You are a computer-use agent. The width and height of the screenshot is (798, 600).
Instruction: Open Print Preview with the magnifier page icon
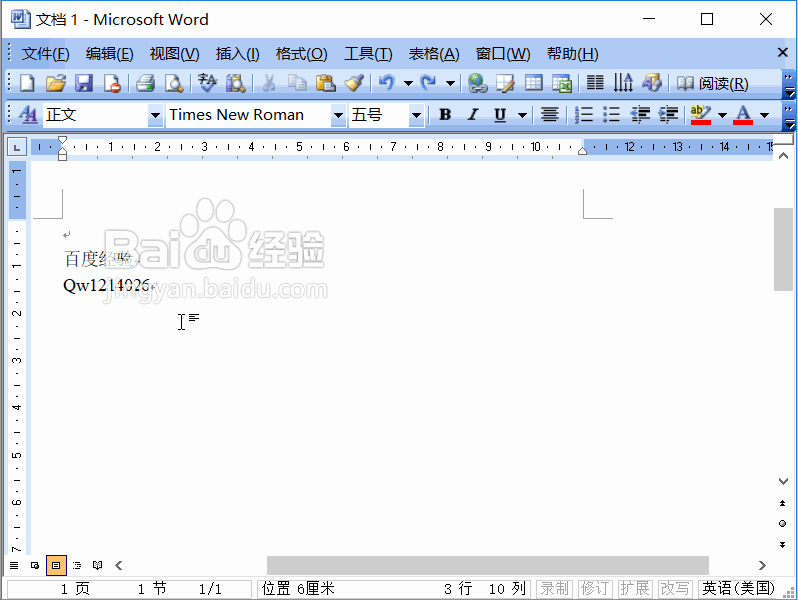coord(174,83)
